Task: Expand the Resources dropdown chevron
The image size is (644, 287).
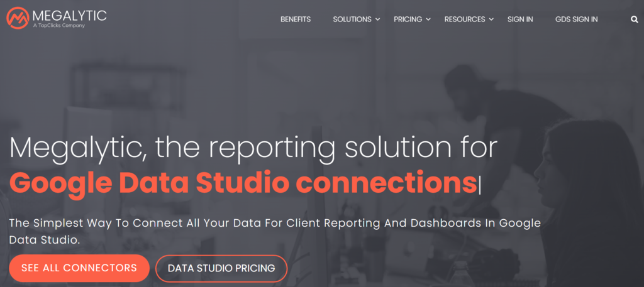Action: click(x=491, y=19)
